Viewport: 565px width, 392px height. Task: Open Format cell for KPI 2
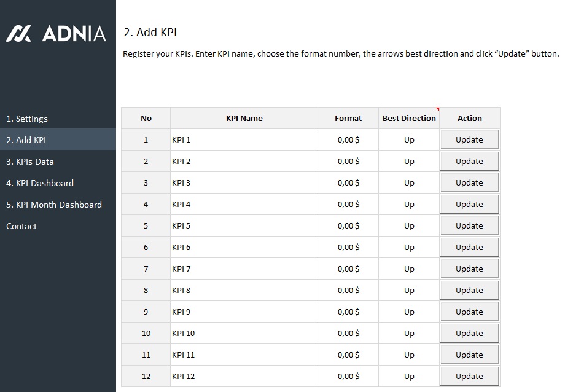point(348,161)
